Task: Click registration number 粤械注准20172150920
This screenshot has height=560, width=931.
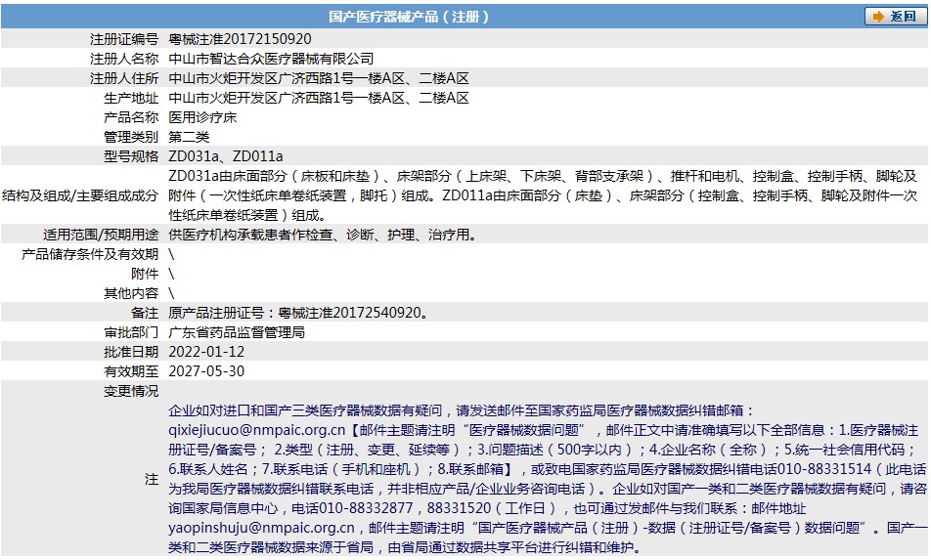Action: coord(240,39)
